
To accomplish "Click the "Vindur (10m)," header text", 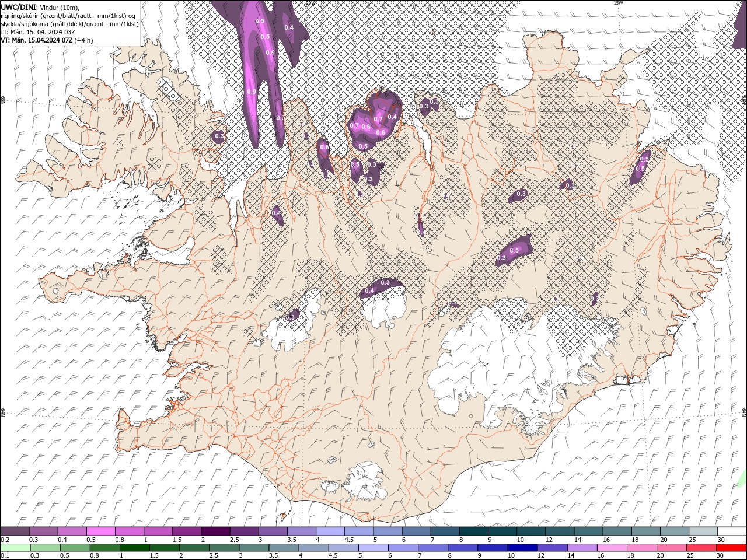I will pos(58,7).
